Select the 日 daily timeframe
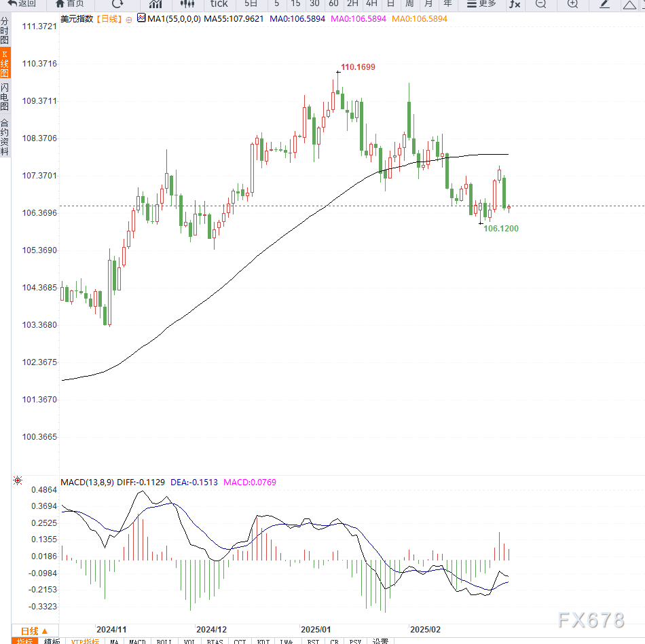Viewport: 645px width, 644px height. [390, 3]
